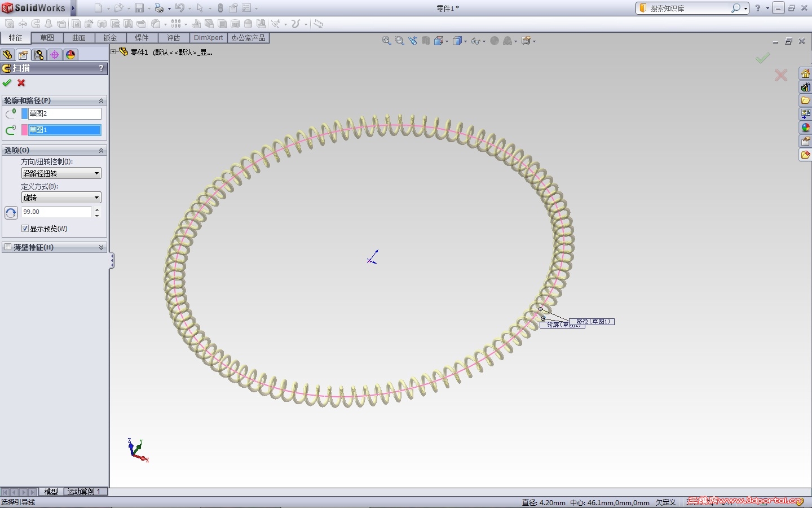Collapse the 轮廓和路径(P) section
812x508 pixels.
point(101,100)
